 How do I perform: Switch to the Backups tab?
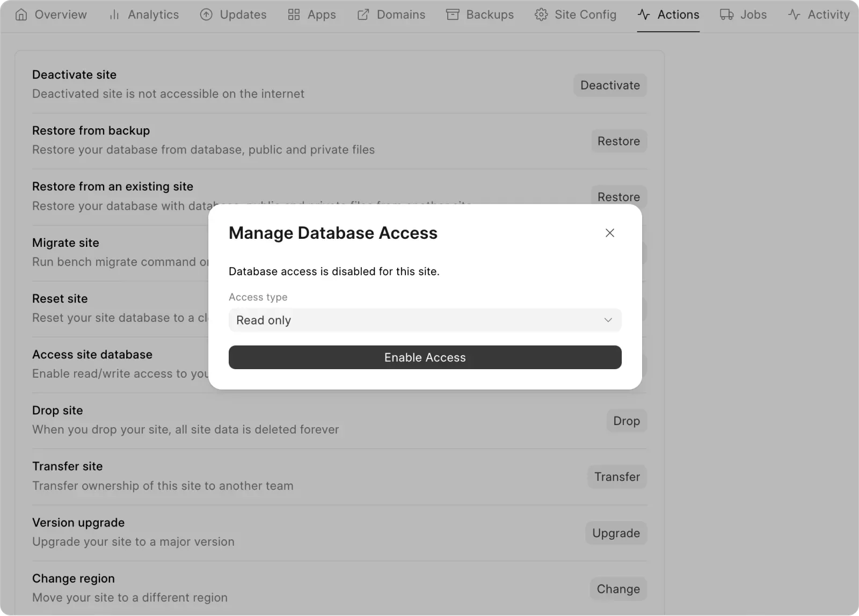point(479,14)
